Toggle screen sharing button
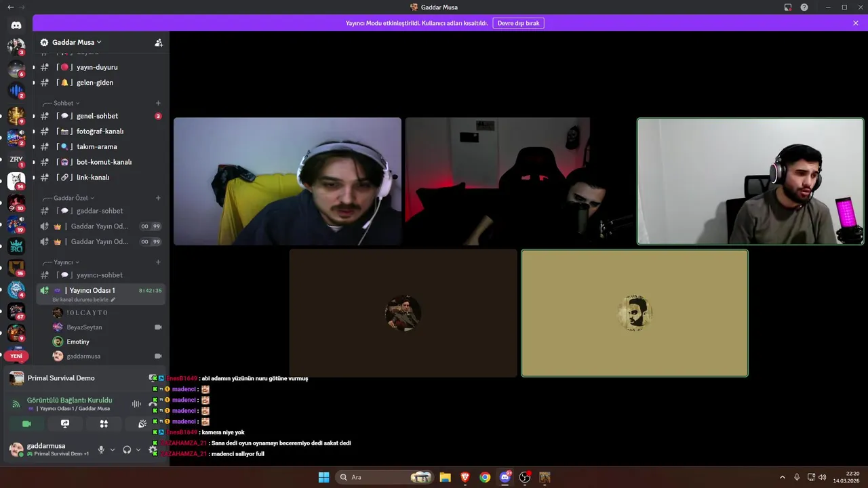Viewport: 868px width, 488px height. tap(65, 424)
